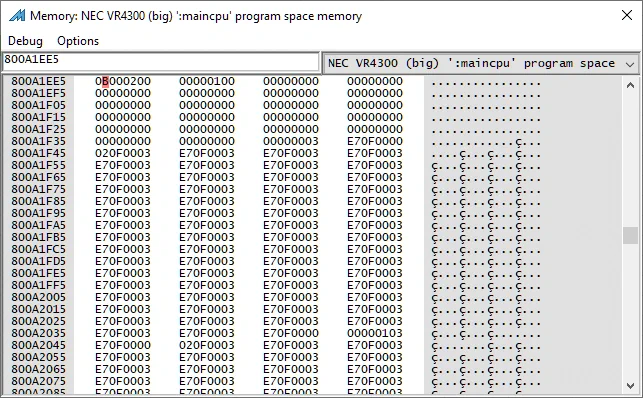Open the Debug menu

[25, 41]
